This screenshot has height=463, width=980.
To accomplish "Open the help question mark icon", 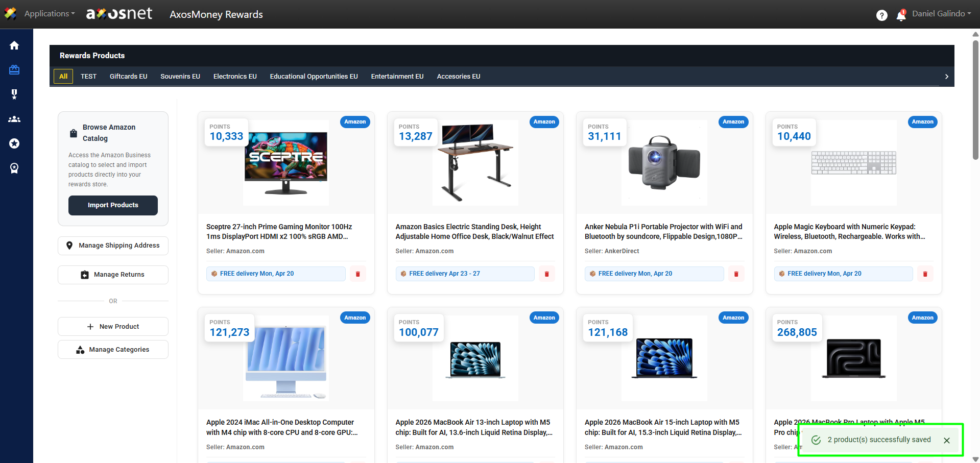I will 881,15.
